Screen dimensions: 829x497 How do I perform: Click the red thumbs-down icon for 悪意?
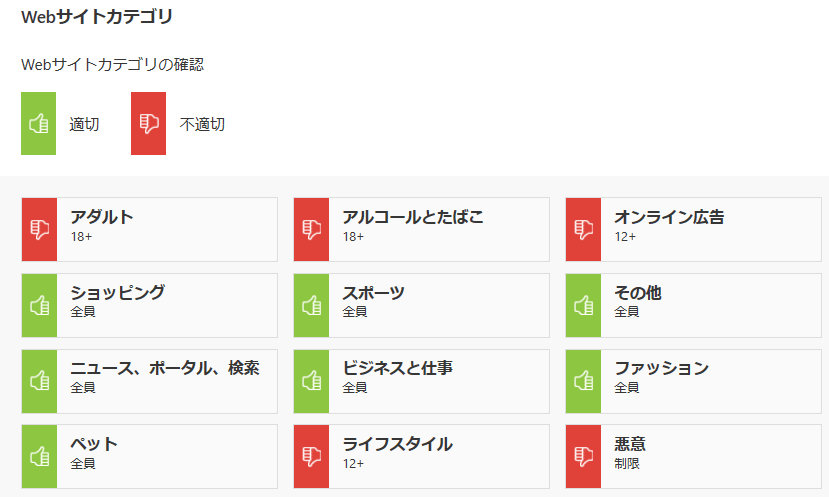coord(583,456)
